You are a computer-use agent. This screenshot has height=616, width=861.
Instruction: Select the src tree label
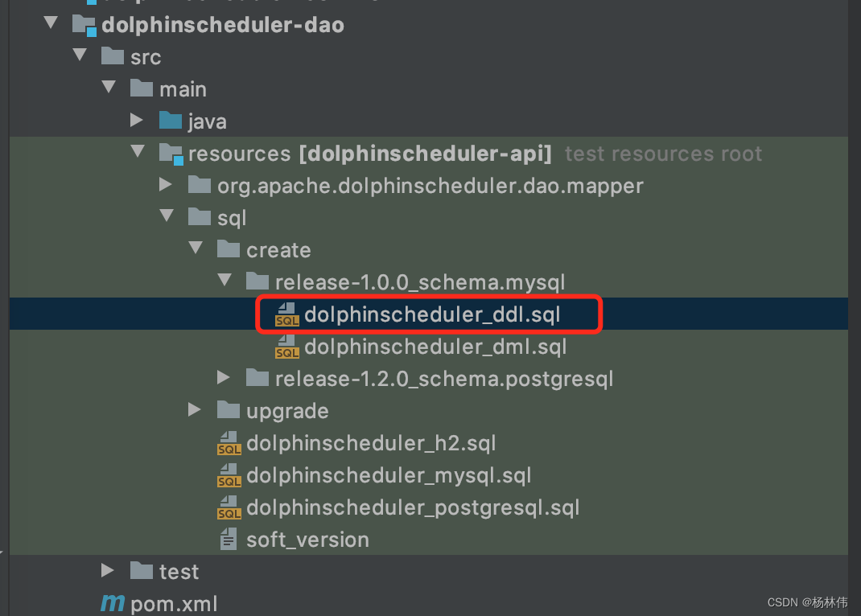[x=146, y=58]
